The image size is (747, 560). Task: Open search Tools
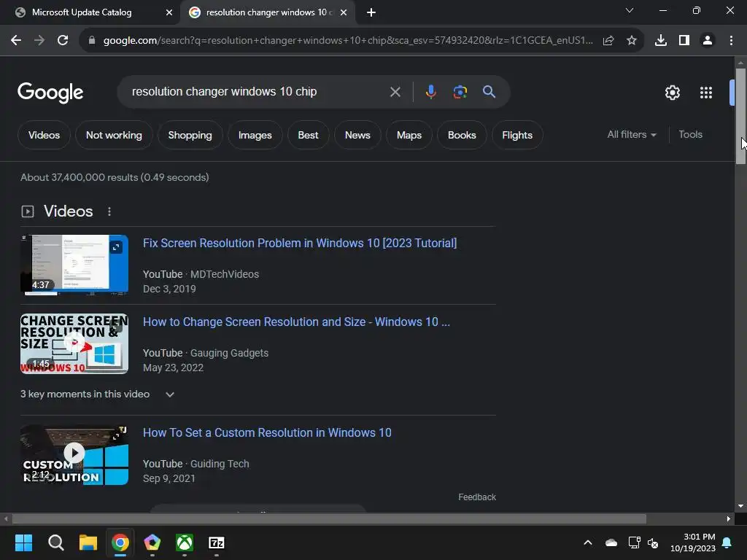690,135
